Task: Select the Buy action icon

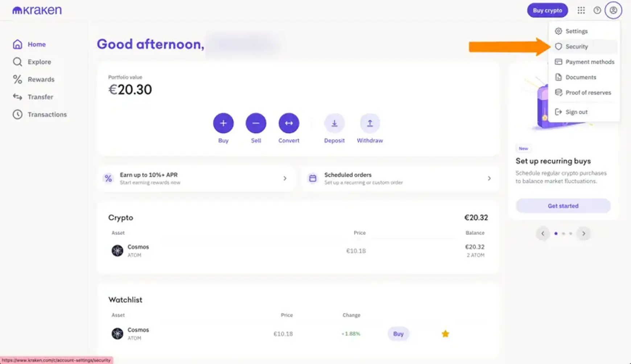Action: tap(223, 123)
